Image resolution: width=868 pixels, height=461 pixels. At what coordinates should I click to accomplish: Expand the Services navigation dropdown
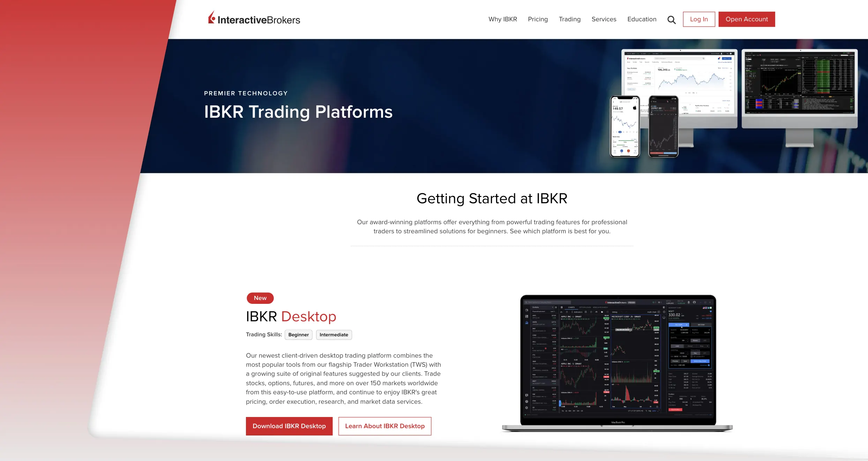coord(604,19)
